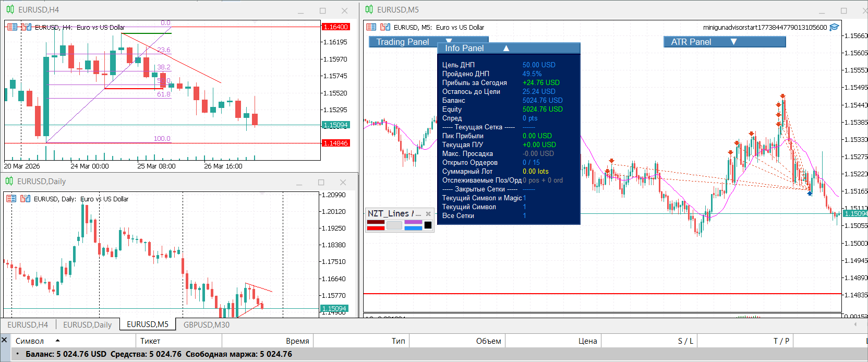The image size is (868, 362).
Task: Click Прибыль за Сегодня value +24.76 USD
Action: click(541, 82)
